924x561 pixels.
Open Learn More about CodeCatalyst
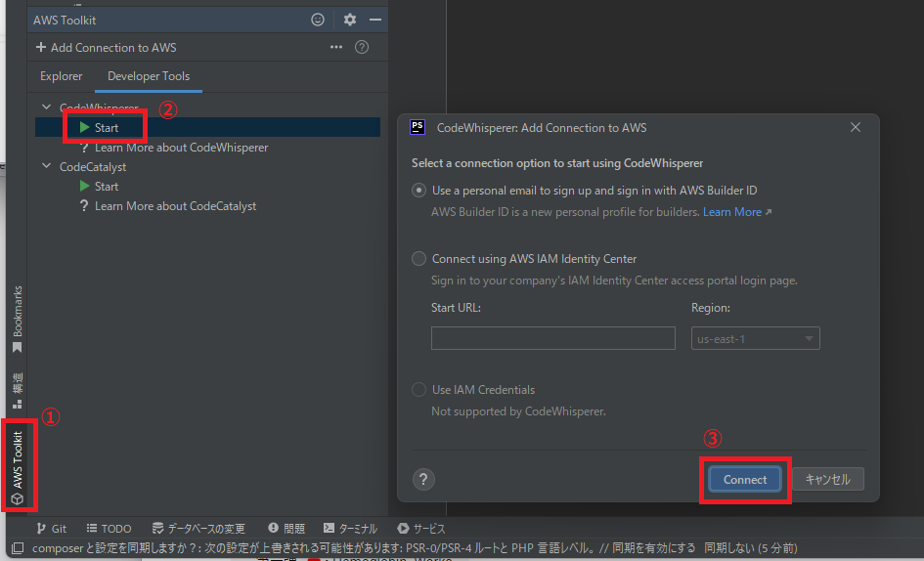point(175,206)
